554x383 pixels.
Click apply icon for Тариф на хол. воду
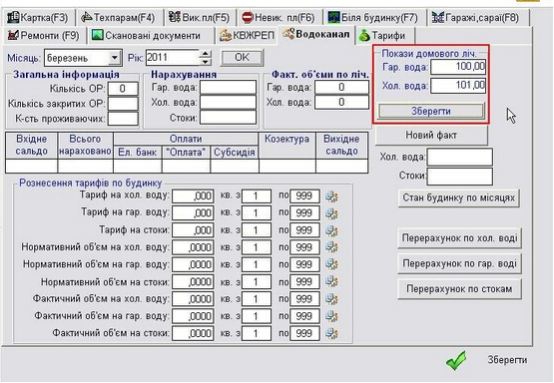tap(331, 196)
